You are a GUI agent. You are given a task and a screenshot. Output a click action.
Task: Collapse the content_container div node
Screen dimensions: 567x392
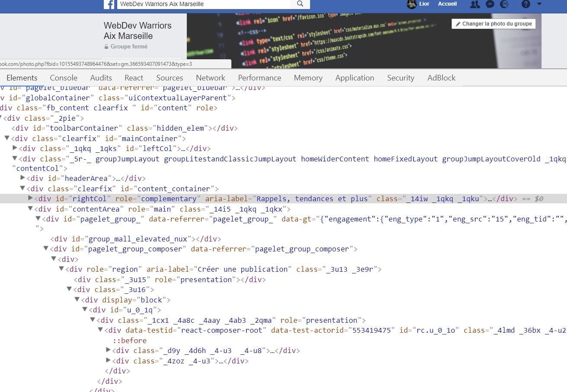click(22, 188)
